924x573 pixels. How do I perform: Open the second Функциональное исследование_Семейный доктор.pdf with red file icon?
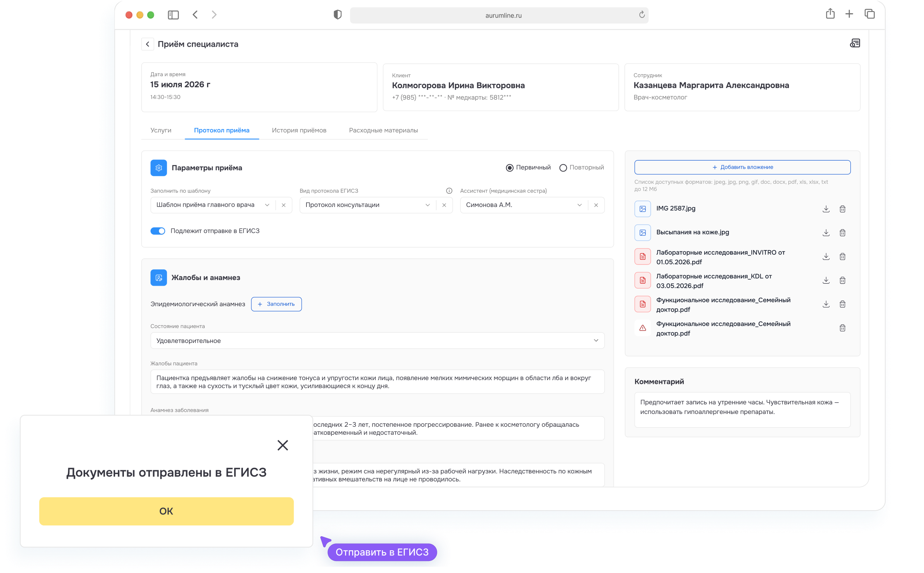click(x=712, y=304)
